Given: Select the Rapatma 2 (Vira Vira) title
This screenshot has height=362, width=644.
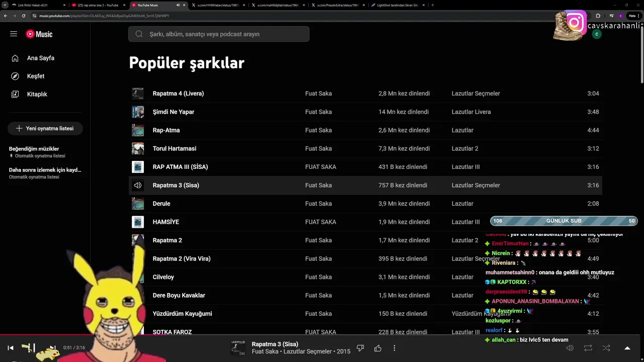Looking at the screenshot, I should pyautogui.click(x=182, y=258).
